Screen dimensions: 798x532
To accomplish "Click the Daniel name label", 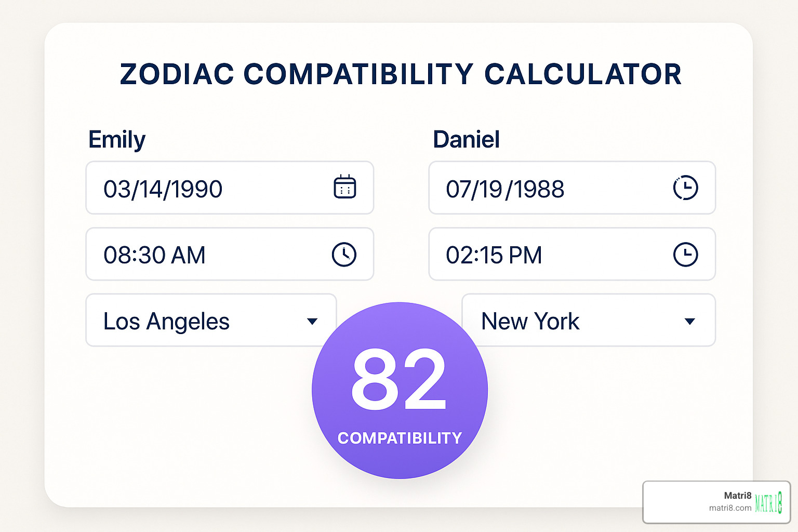I will click(x=466, y=139).
